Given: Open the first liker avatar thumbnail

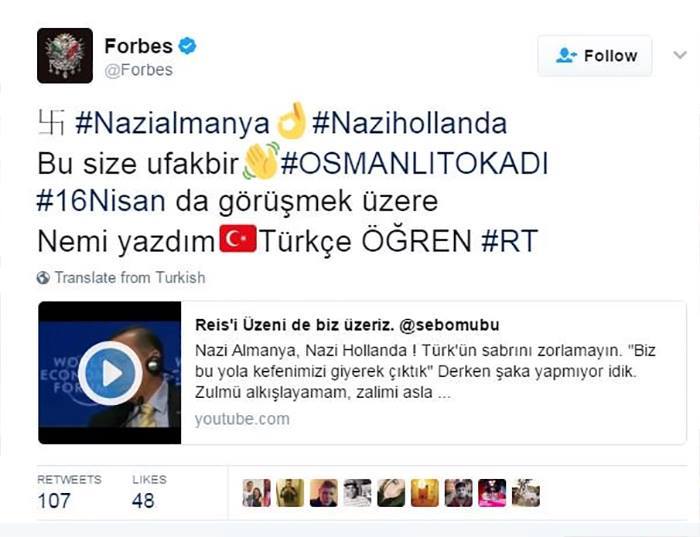Looking at the screenshot, I should coord(257,493).
